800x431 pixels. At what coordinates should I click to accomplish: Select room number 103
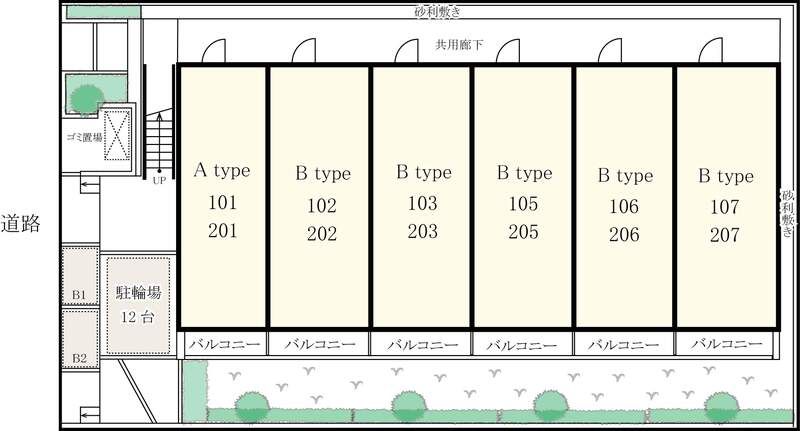pyautogui.click(x=422, y=203)
